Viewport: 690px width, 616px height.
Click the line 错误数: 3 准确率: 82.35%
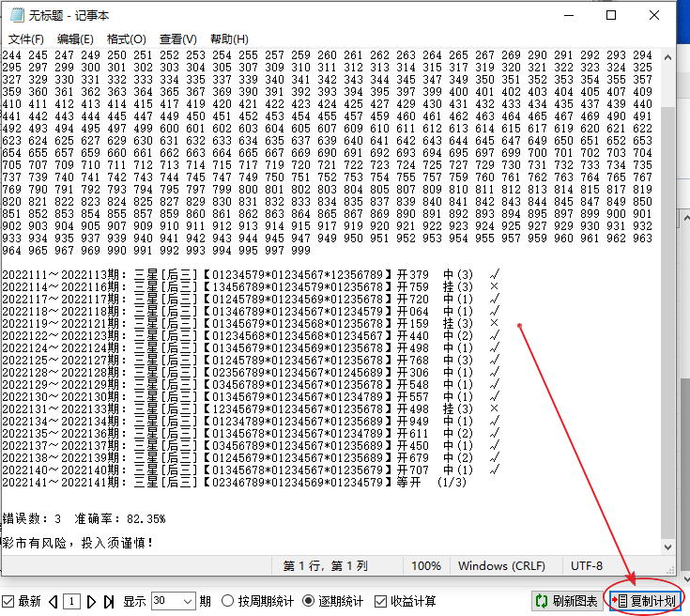coord(84,519)
